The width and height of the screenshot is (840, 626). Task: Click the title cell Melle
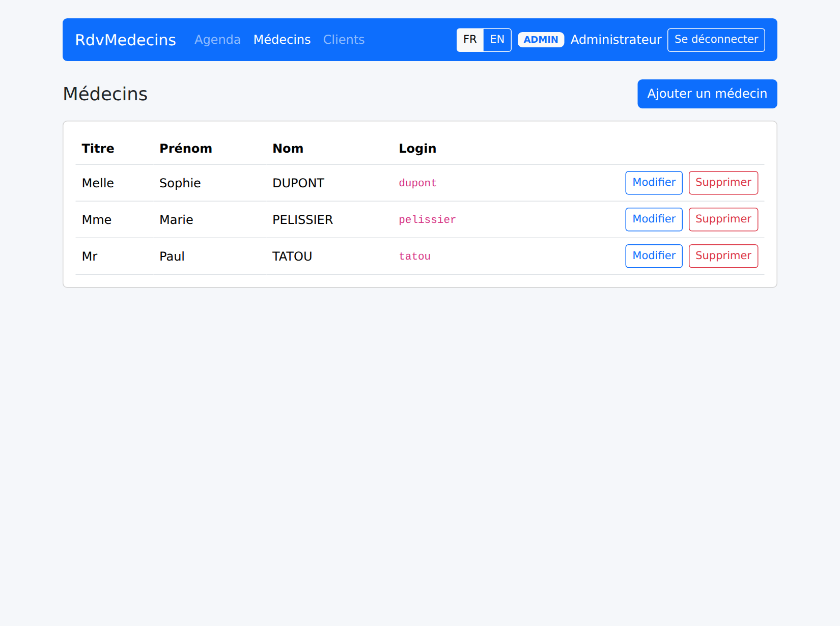98,183
